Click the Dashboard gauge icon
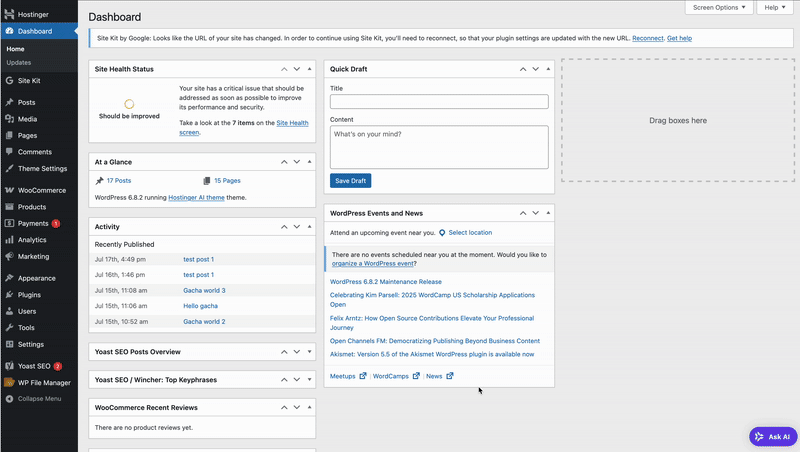Screen dimensions: 800x452 pos(9,31)
